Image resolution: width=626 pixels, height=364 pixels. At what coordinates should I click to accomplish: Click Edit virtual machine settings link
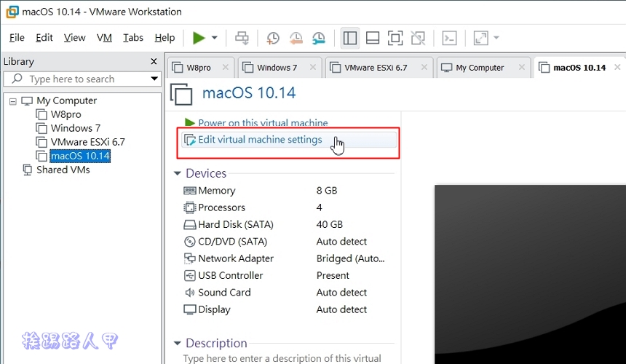(x=260, y=140)
